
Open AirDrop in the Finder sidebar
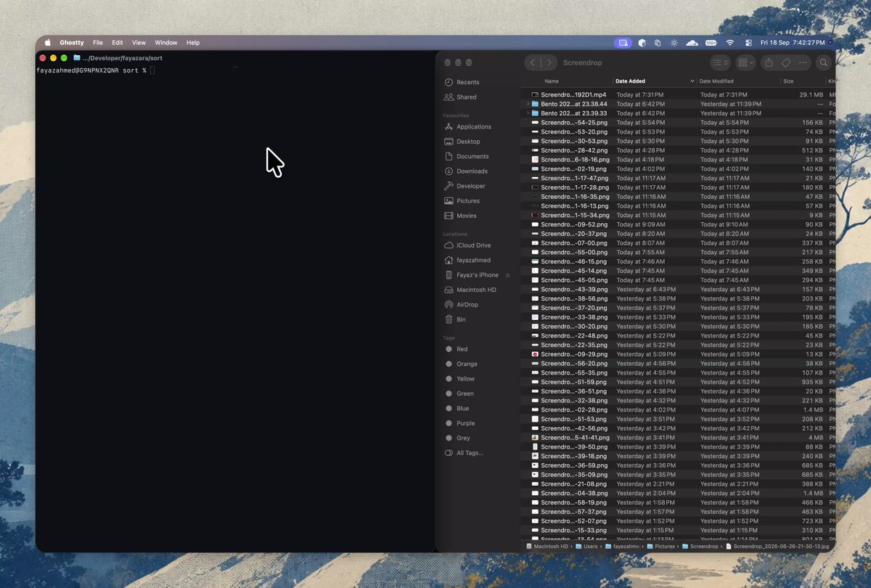pyautogui.click(x=462, y=305)
